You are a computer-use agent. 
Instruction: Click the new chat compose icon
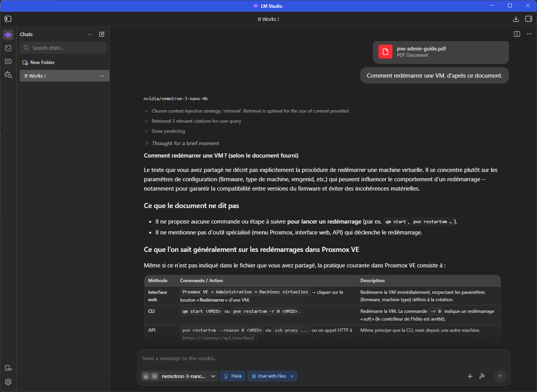[x=102, y=34]
